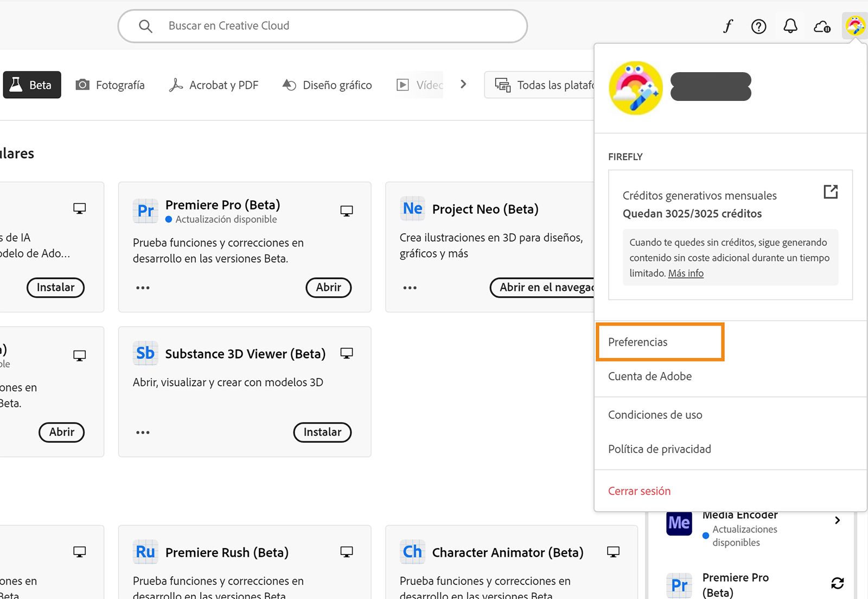Open external link icon for generative credits
The image size is (868, 599).
point(831,192)
